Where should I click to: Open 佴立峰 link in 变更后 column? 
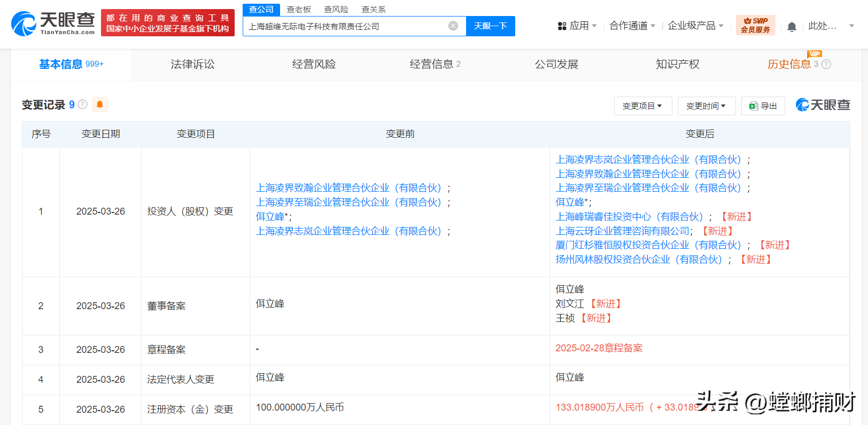click(x=570, y=202)
